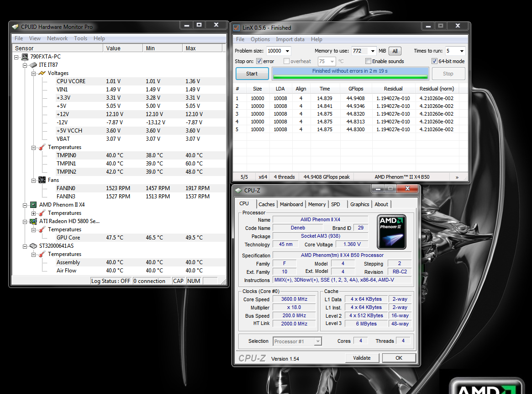
Task: Click the AMD Phenom II X4 processor icon
Action: coord(33,205)
